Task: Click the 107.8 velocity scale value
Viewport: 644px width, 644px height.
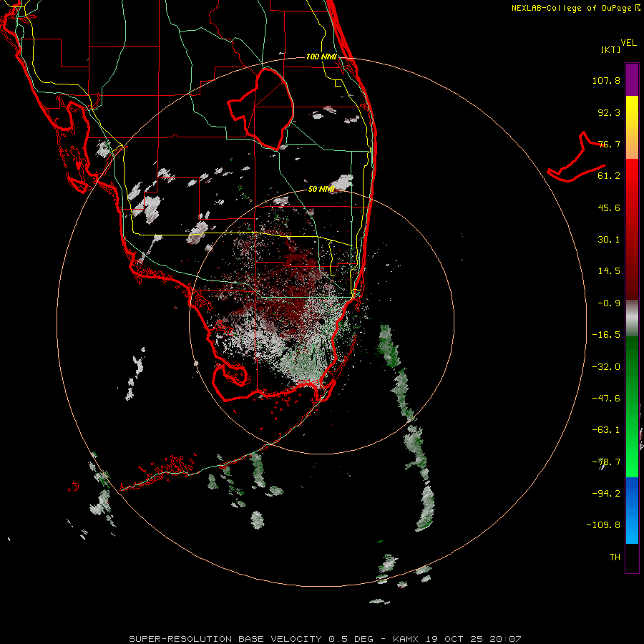Action: coord(606,80)
